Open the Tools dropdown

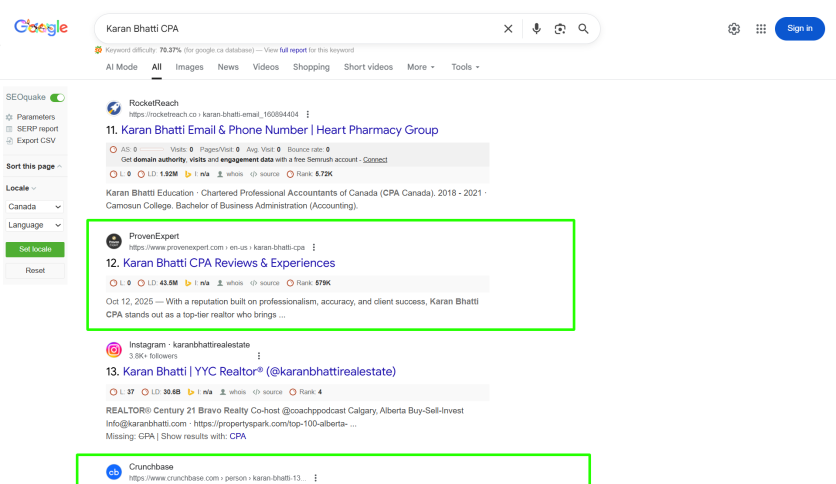(465, 67)
